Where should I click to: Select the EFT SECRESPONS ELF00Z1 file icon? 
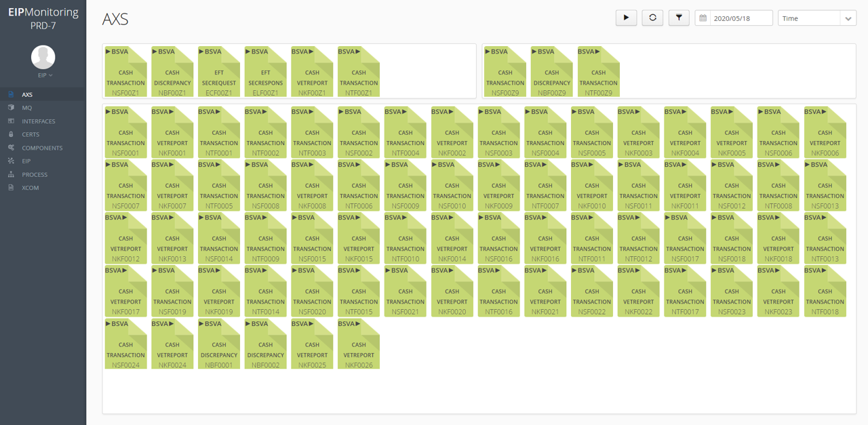point(265,71)
